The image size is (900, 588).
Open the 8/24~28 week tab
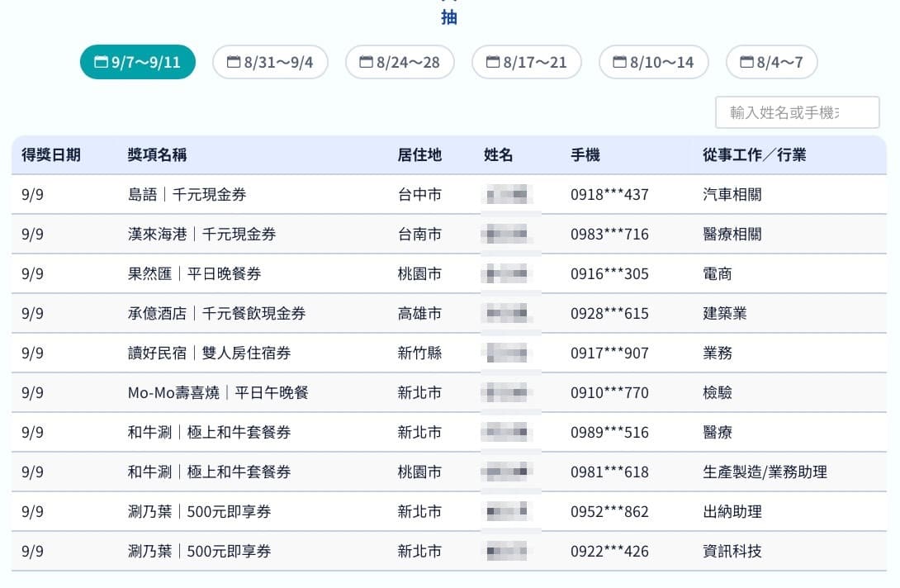pyautogui.click(x=400, y=62)
